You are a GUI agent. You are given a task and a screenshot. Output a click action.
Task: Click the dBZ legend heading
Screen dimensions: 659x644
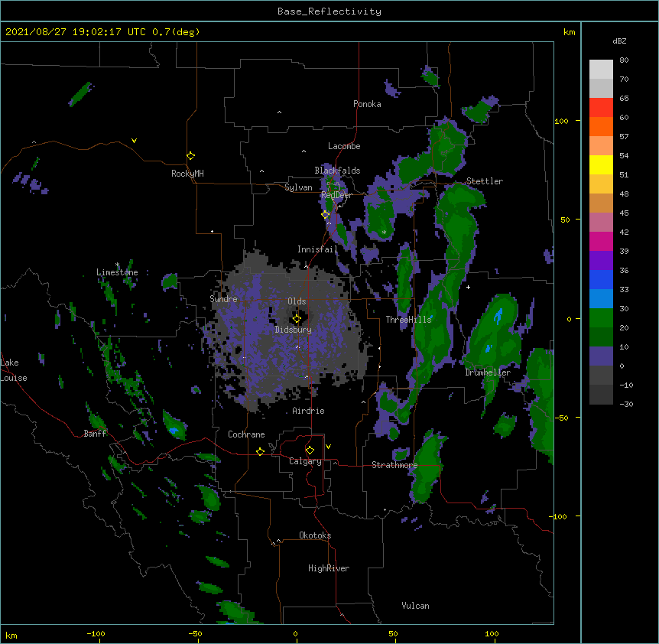coord(619,41)
